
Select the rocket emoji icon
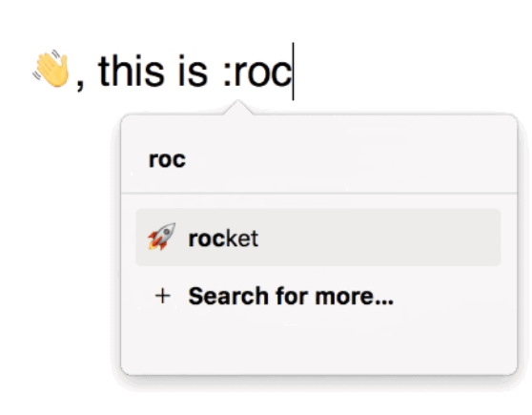click(x=162, y=237)
